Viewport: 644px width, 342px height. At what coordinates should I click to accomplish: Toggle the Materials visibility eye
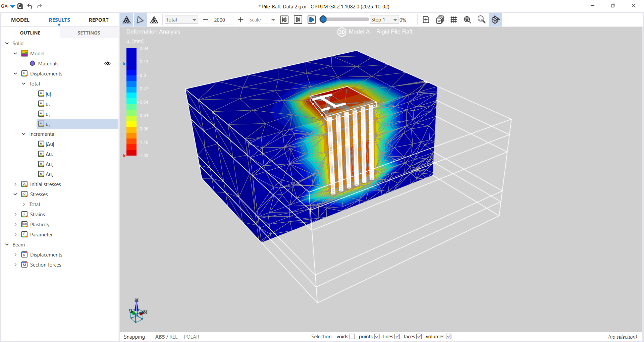[x=108, y=63]
